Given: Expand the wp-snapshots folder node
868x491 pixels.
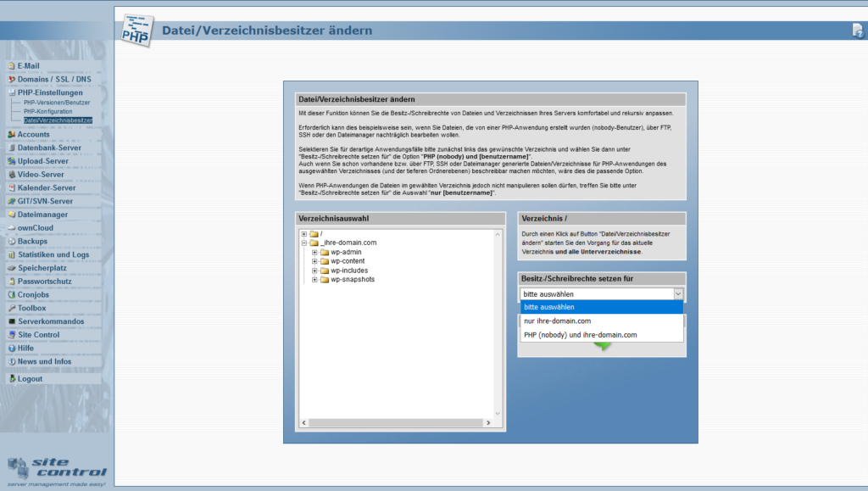Looking at the screenshot, I should (x=314, y=280).
